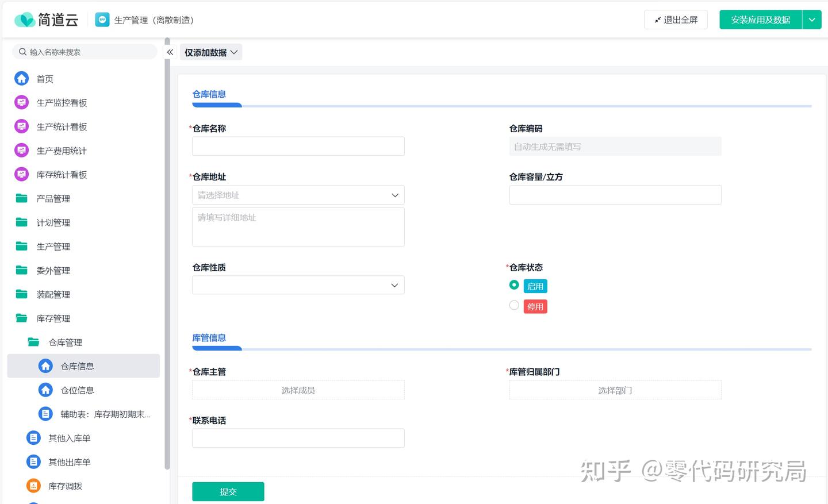Open the 生产监控看板 dashboard icon

point(22,103)
